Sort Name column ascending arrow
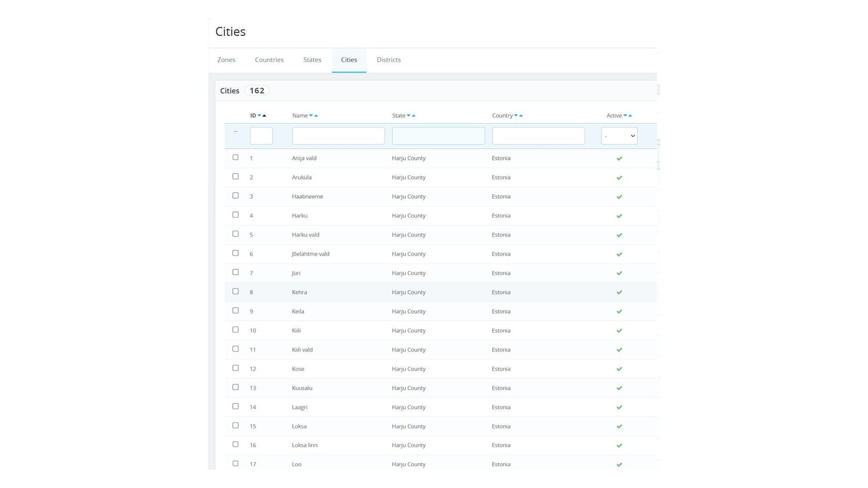Image resolution: width=868 pixels, height=488 pixels. coord(316,116)
